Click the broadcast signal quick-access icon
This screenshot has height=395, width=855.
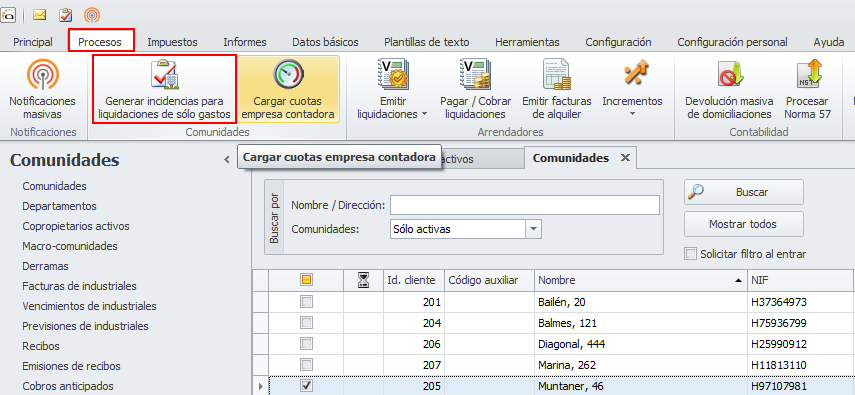[92, 15]
